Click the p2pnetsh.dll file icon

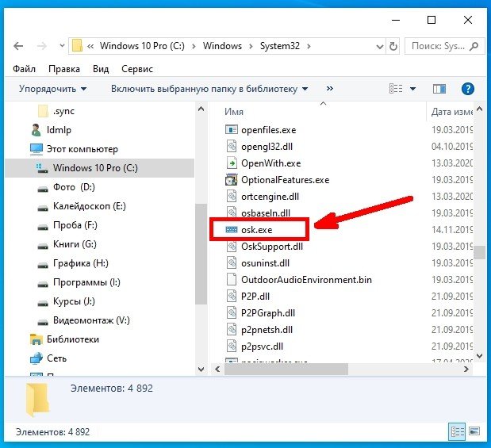click(x=232, y=330)
